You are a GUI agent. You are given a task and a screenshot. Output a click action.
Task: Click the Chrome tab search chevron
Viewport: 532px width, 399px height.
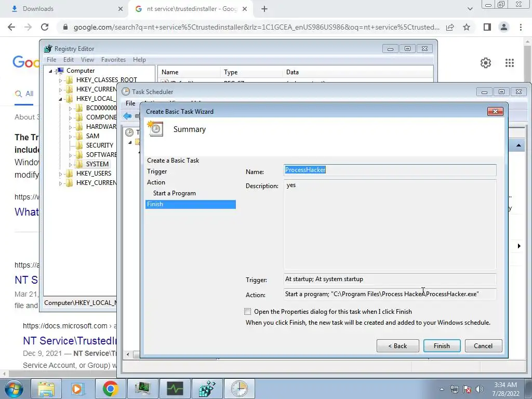(470, 9)
